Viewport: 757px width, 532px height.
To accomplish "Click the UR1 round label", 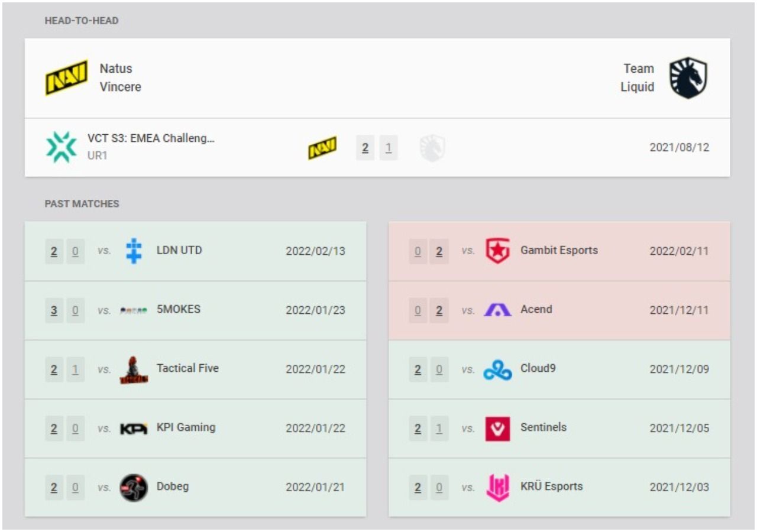I will [x=98, y=156].
